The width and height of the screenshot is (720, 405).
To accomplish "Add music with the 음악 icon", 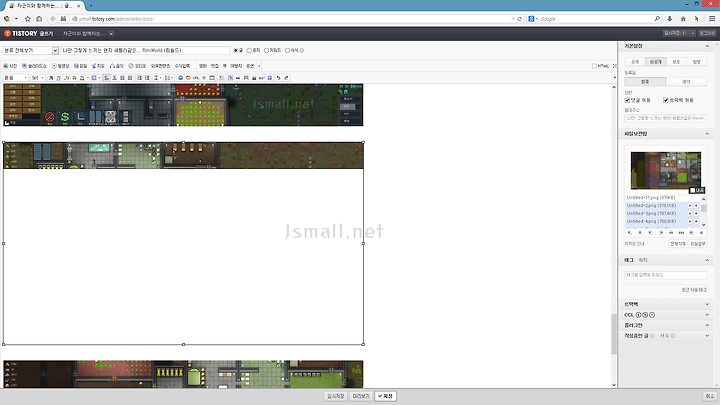I will tap(117, 66).
